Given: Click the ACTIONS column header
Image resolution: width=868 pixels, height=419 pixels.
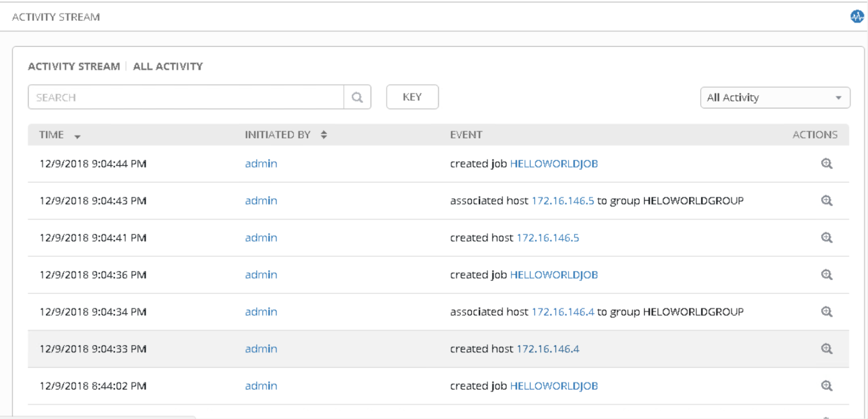Looking at the screenshot, I should click(815, 135).
